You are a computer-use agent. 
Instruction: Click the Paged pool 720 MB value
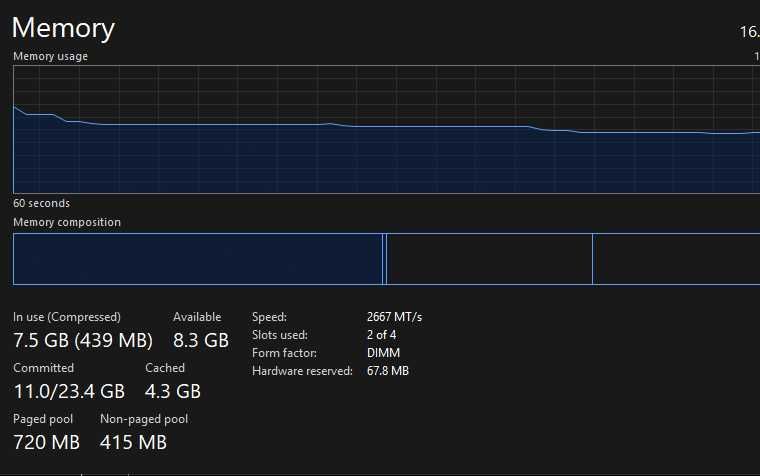[x=46, y=441]
